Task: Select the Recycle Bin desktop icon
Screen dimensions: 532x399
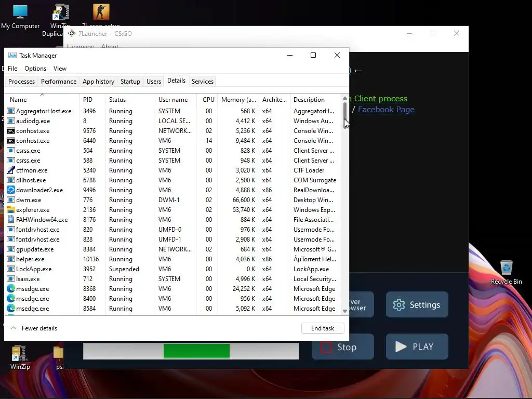Action: pos(506,272)
